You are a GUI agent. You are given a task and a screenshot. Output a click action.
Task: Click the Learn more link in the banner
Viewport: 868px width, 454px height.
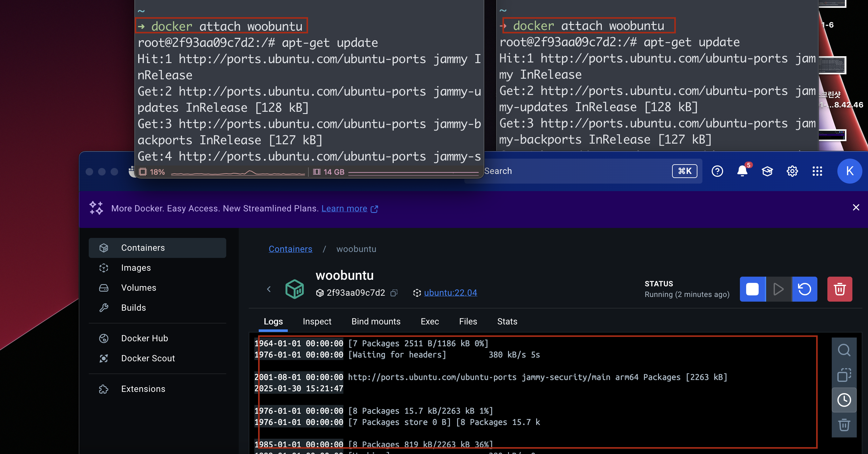pyautogui.click(x=344, y=209)
